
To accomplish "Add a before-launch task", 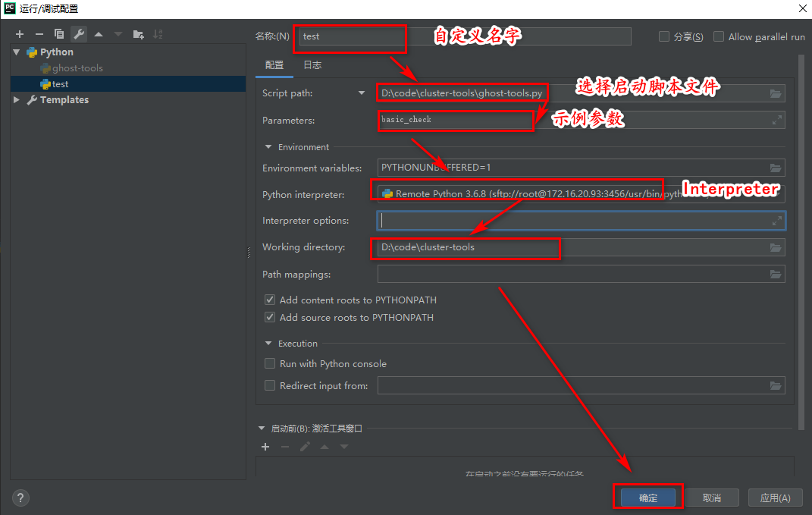I will click(x=265, y=447).
